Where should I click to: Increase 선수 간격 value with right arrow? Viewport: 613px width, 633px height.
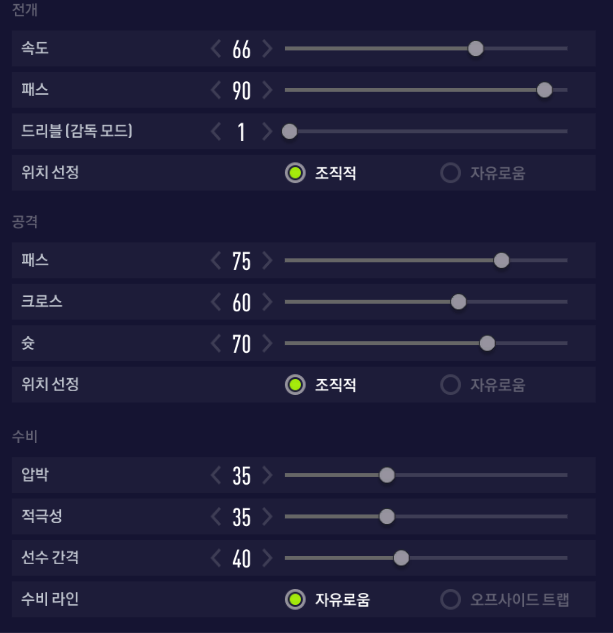pyautogui.click(x=267, y=558)
